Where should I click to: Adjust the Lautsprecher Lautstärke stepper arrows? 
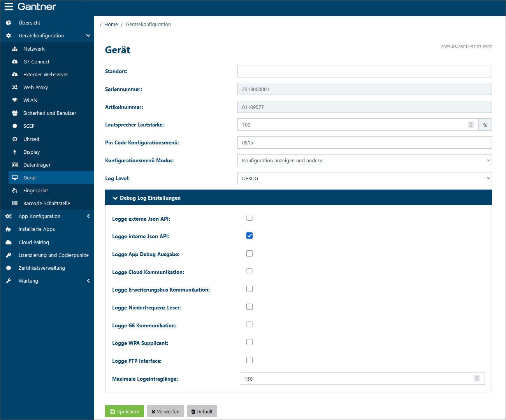click(x=471, y=125)
